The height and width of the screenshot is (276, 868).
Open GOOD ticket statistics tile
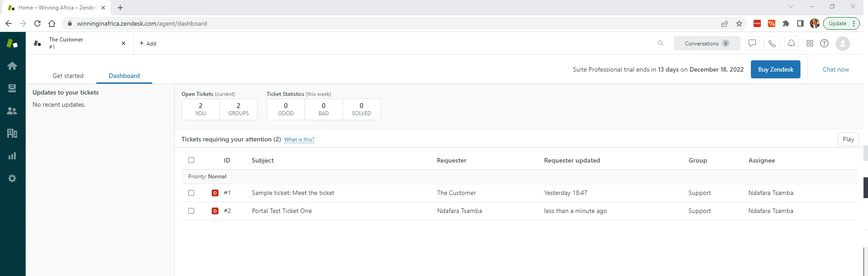[x=286, y=109]
